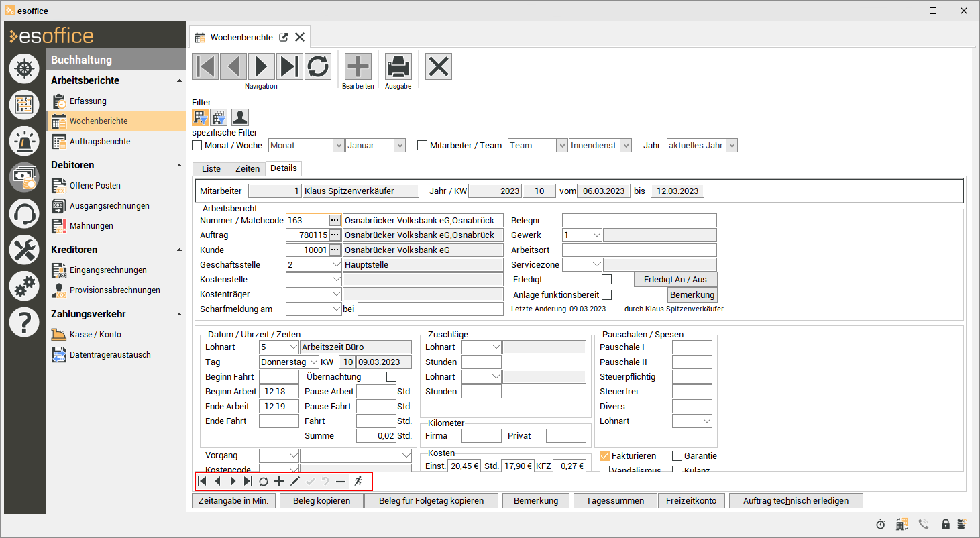Click the pencil edit icon in bottom navigator
This screenshot has height=538, width=980.
[x=294, y=481]
